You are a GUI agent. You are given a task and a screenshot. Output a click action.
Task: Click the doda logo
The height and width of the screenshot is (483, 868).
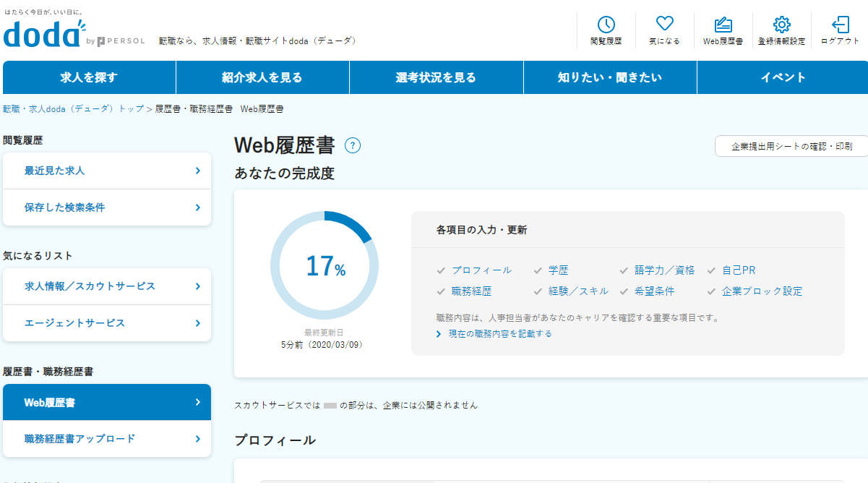pyautogui.click(x=43, y=33)
